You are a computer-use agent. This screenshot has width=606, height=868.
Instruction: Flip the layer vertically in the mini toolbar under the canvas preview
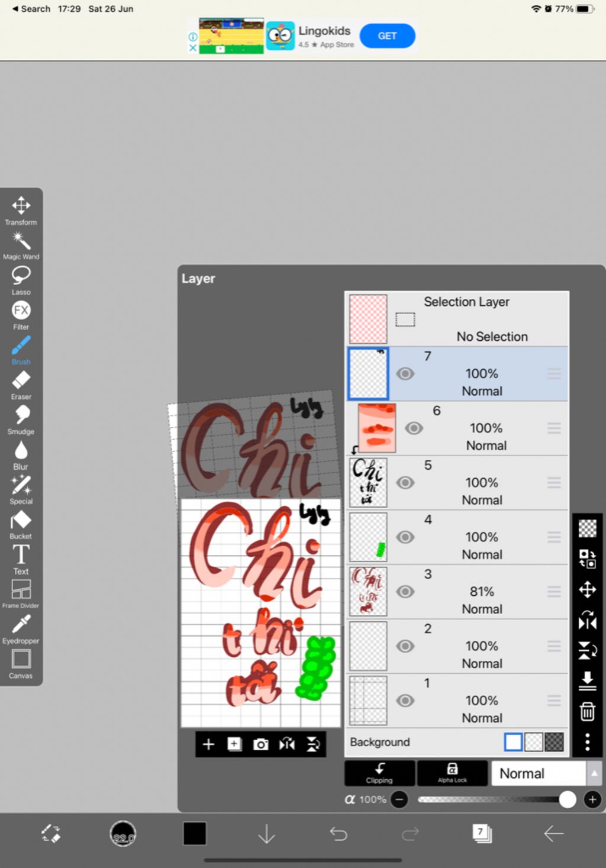point(313,744)
